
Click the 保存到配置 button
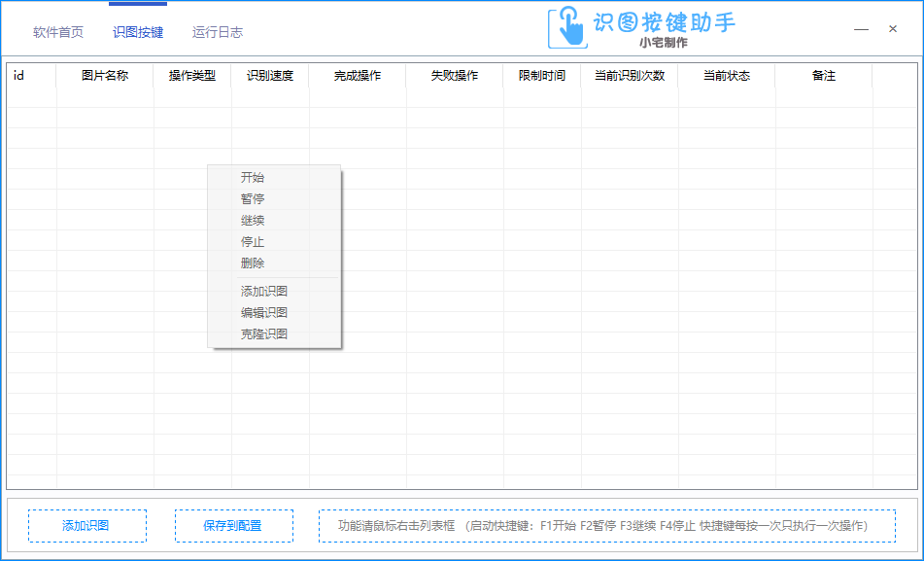tap(233, 525)
